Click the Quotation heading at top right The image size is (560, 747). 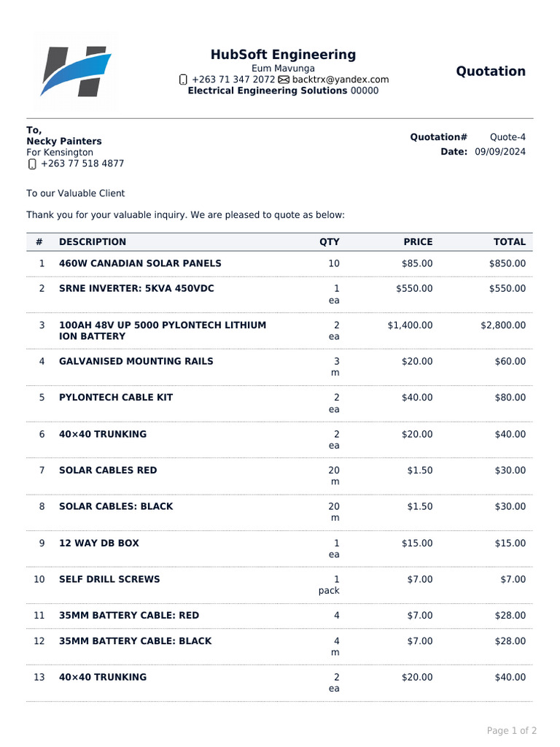click(490, 71)
